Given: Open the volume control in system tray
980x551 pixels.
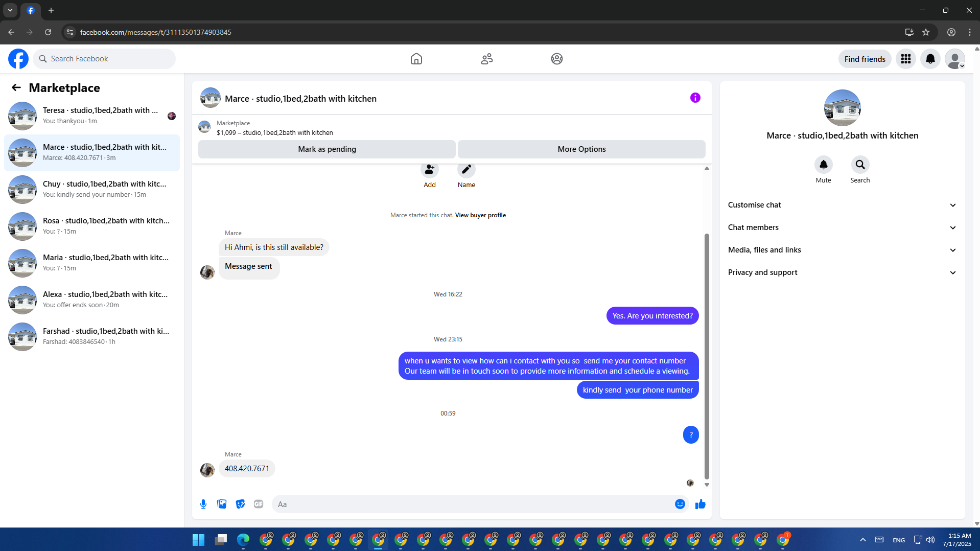Looking at the screenshot, I should (x=930, y=540).
